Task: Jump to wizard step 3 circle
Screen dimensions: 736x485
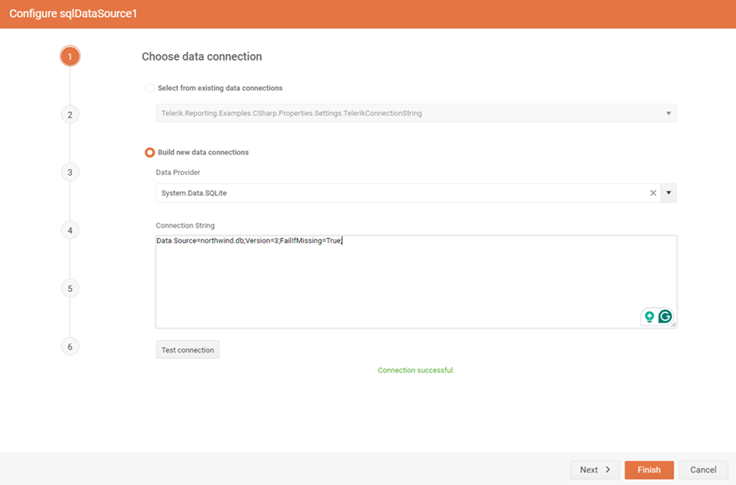Action: 70,172
